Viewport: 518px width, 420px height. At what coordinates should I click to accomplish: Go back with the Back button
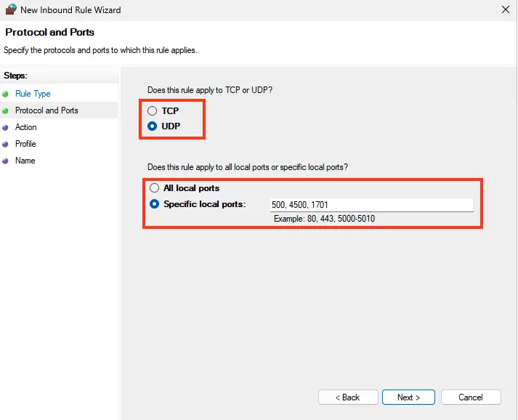pos(348,397)
